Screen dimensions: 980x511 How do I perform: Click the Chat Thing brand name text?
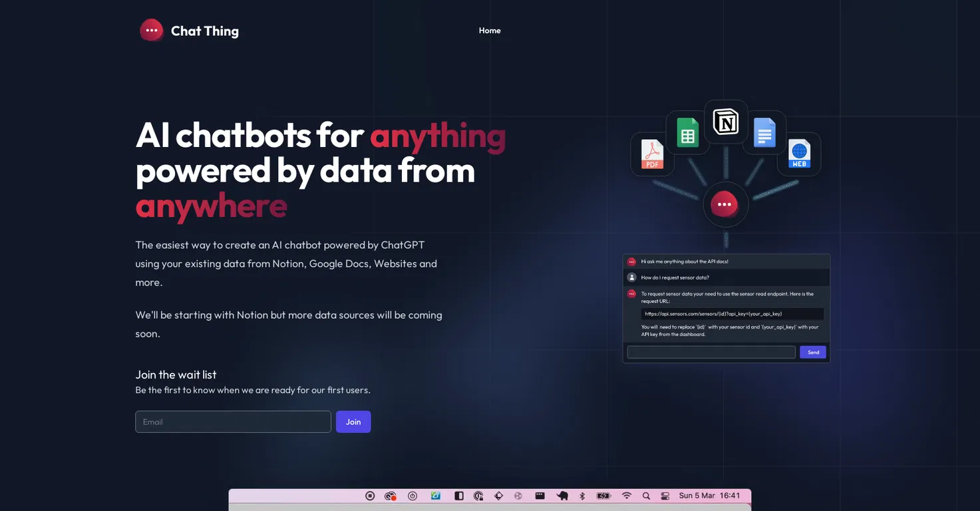point(205,31)
